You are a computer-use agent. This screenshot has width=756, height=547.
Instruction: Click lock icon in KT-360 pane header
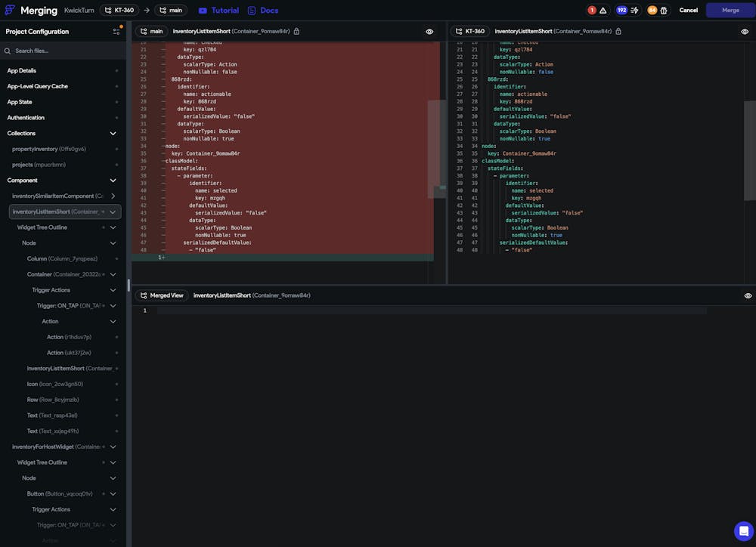click(x=618, y=31)
